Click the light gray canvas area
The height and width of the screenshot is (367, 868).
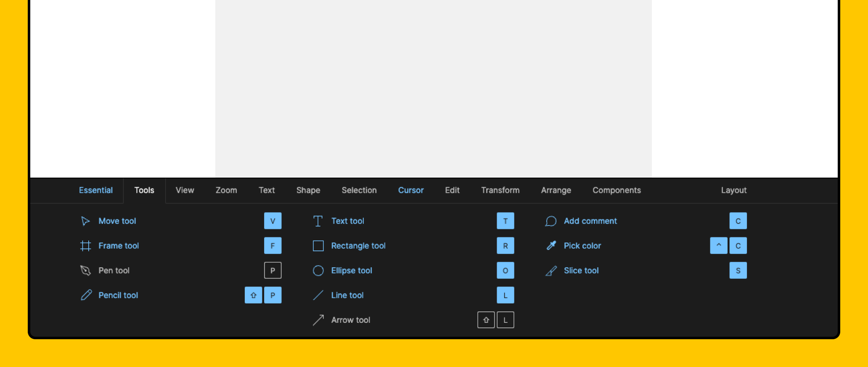pos(433,88)
